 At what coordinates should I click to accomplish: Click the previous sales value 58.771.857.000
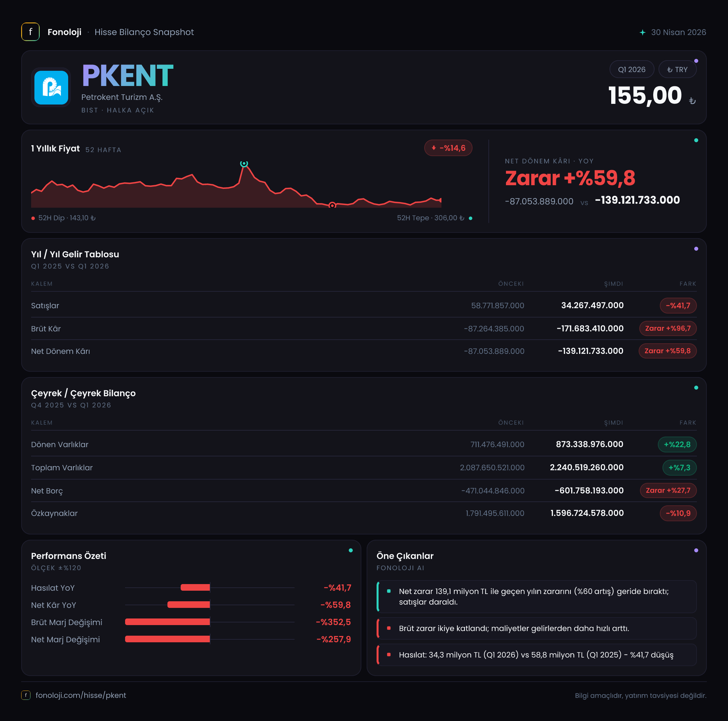tap(497, 306)
